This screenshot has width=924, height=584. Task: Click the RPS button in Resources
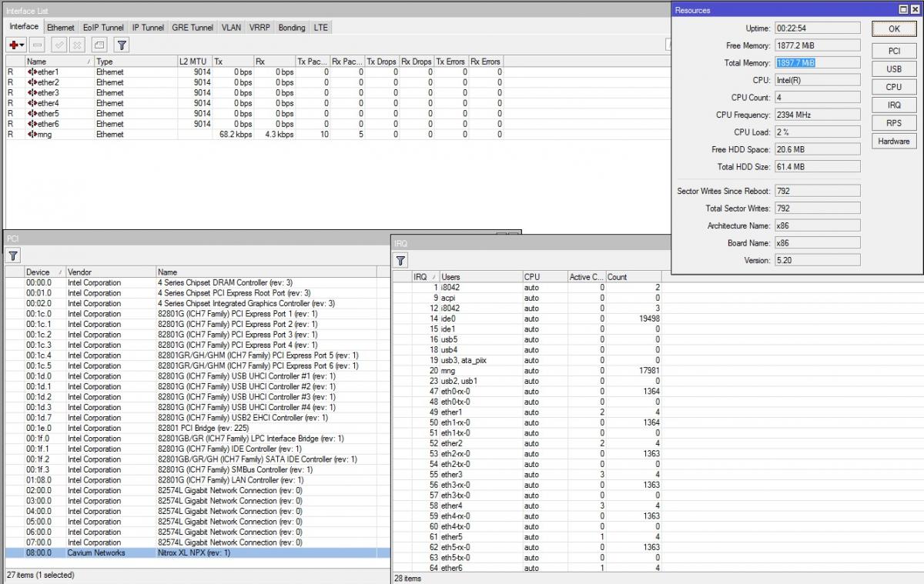[893, 123]
